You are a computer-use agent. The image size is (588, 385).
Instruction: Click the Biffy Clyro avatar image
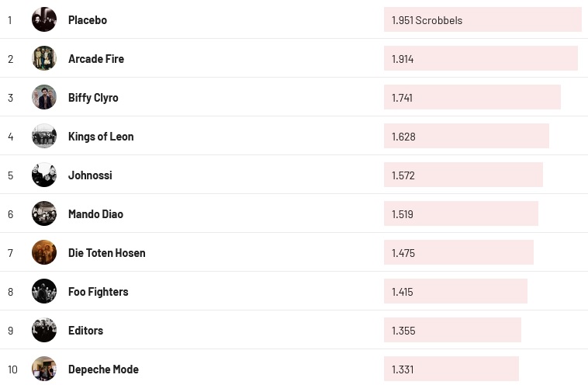[44, 97]
